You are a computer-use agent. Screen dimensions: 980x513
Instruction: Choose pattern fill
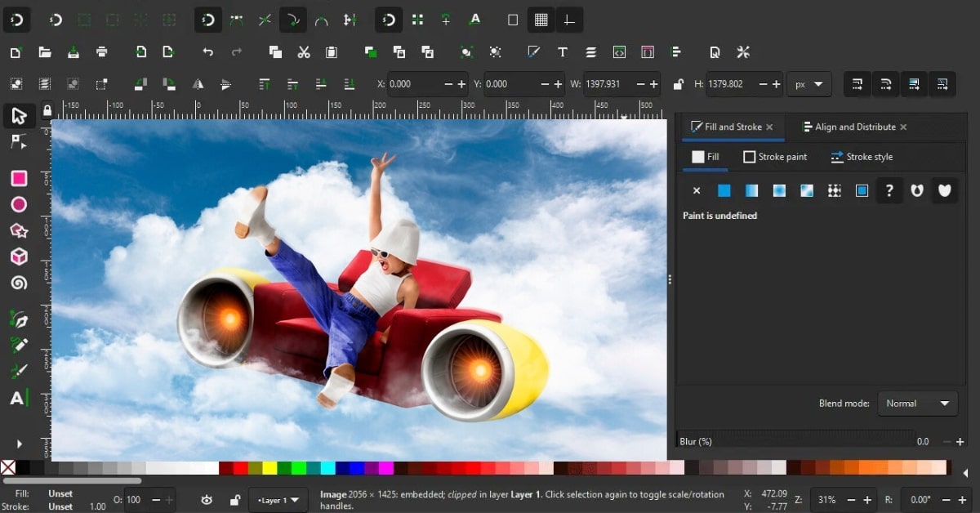click(835, 190)
